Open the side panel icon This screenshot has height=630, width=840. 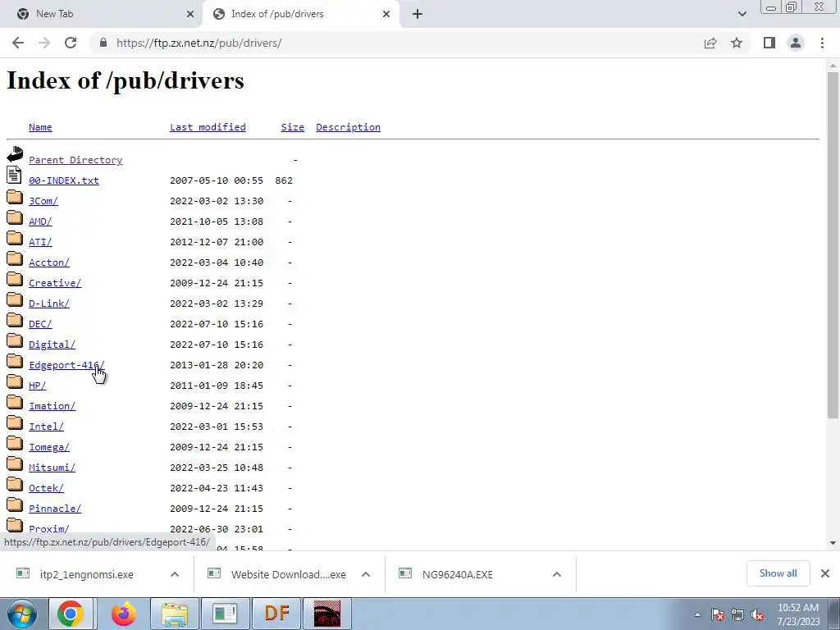[769, 43]
